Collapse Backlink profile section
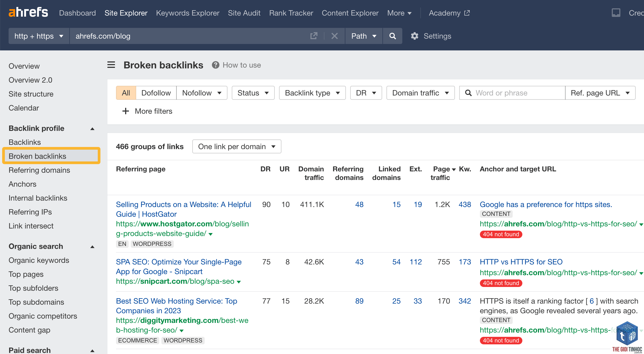The image size is (644, 354). pos(92,128)
